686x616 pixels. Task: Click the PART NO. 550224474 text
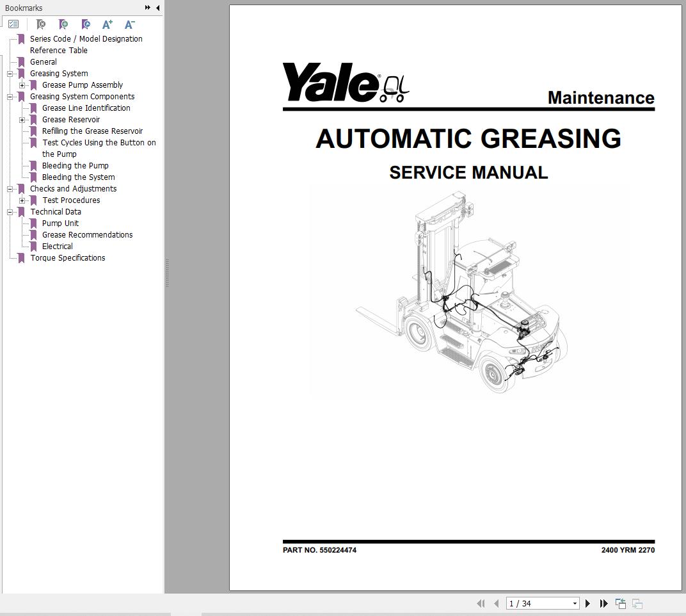click(x=319, y=550)
